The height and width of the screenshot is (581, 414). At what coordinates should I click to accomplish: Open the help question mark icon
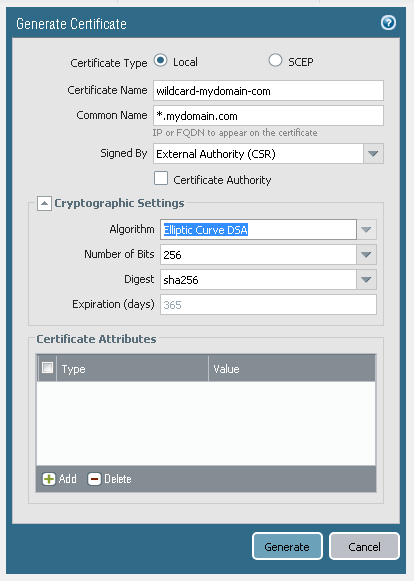tap(388, 23)
